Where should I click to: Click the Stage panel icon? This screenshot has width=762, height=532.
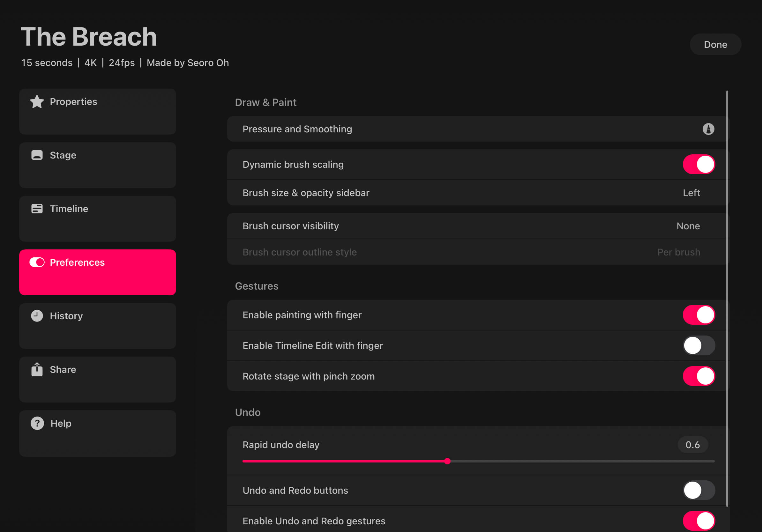tap(36, 155)
